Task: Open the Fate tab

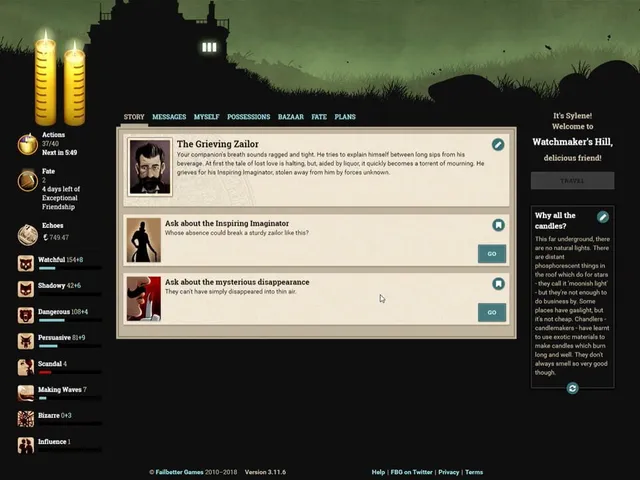Action: (319, 117)
